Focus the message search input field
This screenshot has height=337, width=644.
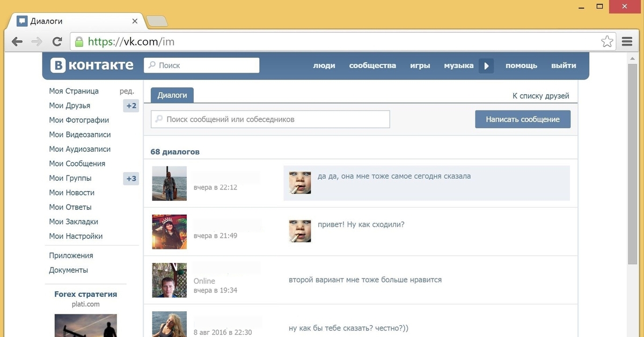pos(270,119)
